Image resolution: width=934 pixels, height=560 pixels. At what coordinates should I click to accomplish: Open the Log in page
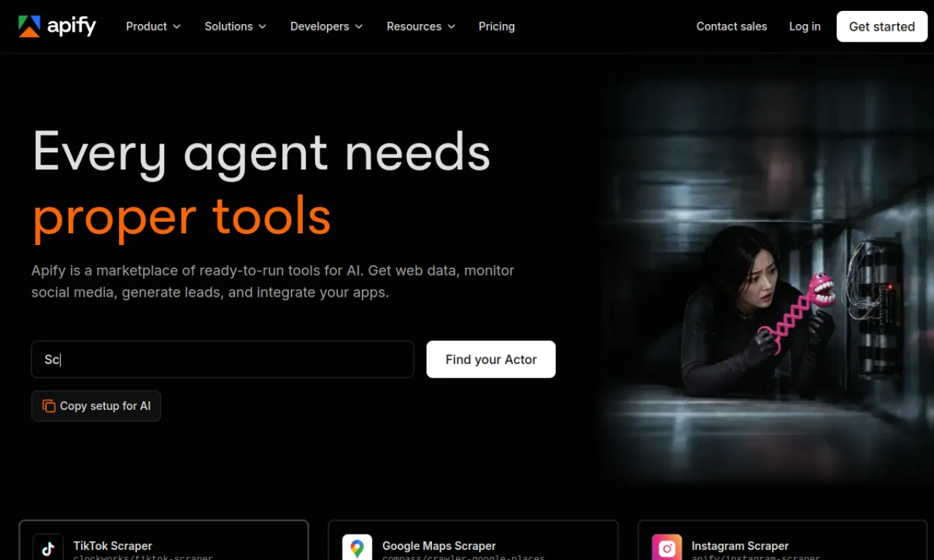805,26
